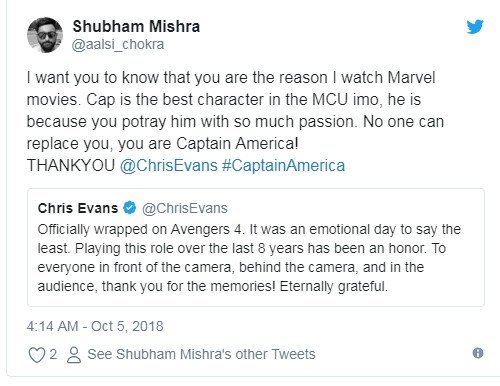This screenshot has width=500, height=386.
Task: Click the @ChrisEvans mention in tweet
Action: pos(168,166)
